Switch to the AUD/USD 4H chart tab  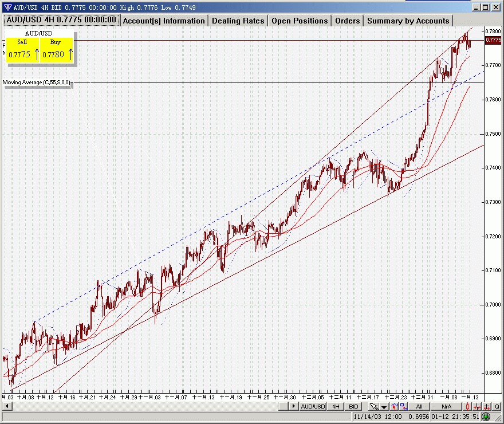61,19
